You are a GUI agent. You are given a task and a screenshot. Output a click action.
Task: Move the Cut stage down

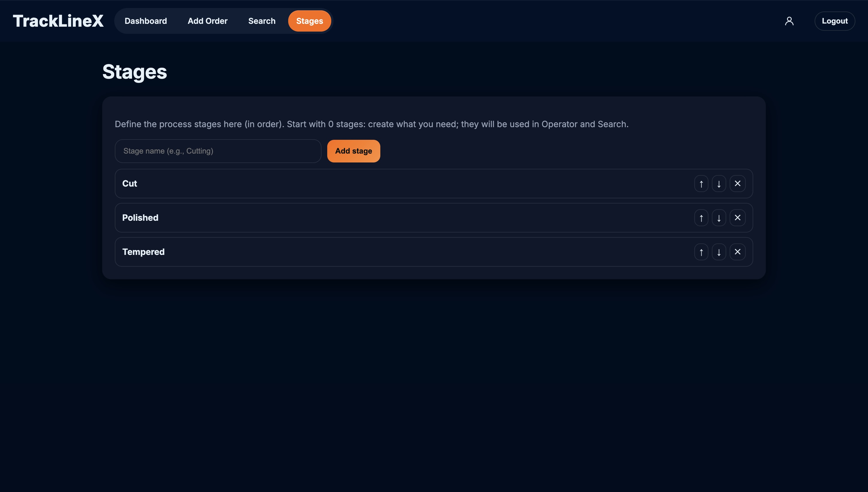[x=719, y=183]
